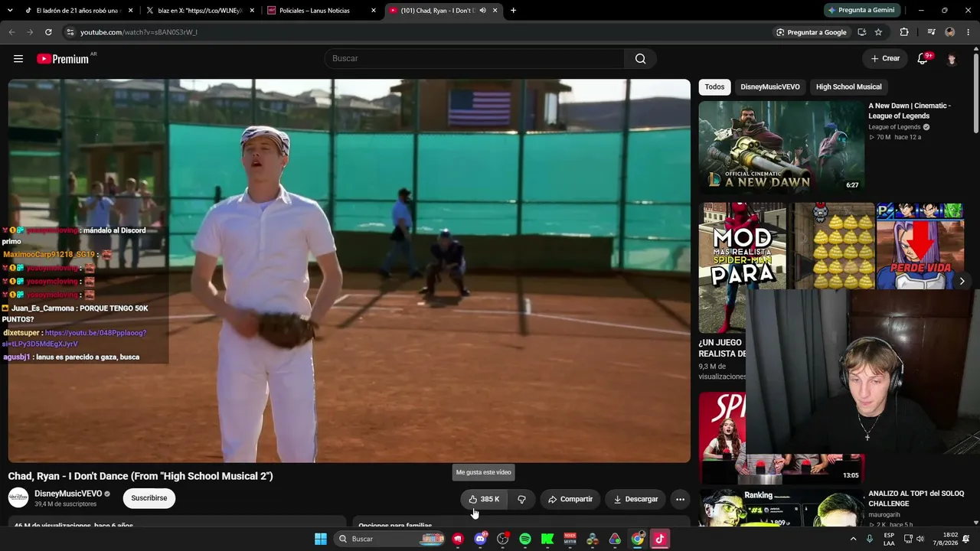Open Windows Start menu
980x551 pixels.
(x=321, y=539)
